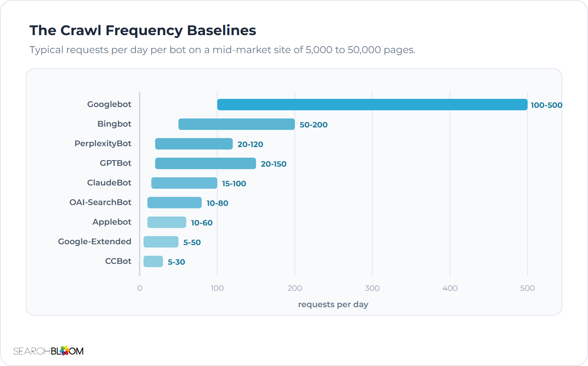
Task: Select the x-axis tick label "400"
Action: click(x=450, y=288)
